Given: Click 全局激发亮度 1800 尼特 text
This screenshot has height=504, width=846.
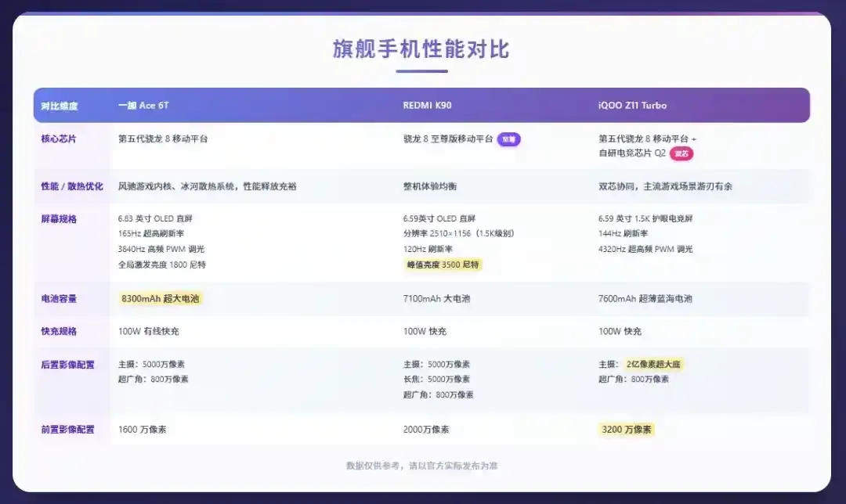Looking at the screenshot, I should 162,265.
